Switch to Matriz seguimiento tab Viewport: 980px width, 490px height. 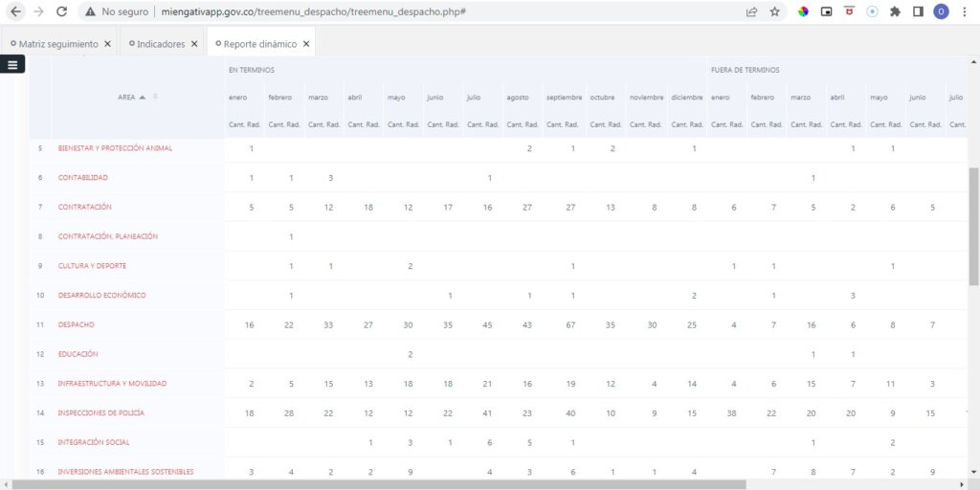click(58, 44)
